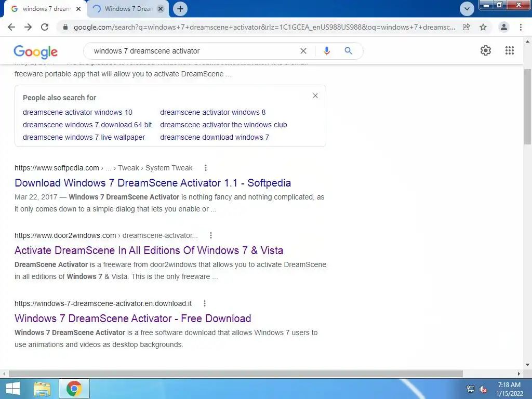
Task: Open the Chrome profile avatar
Action: pyautogui.click(x=504, y=27)
